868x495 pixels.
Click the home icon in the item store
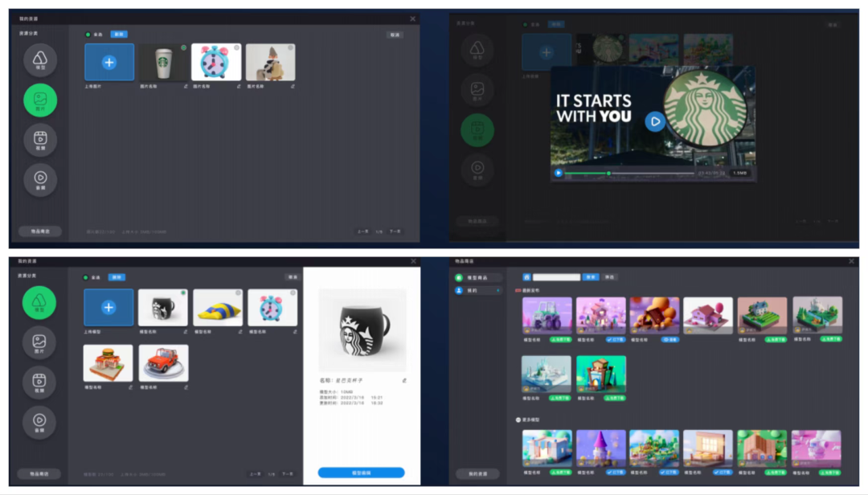click(526, 276)
